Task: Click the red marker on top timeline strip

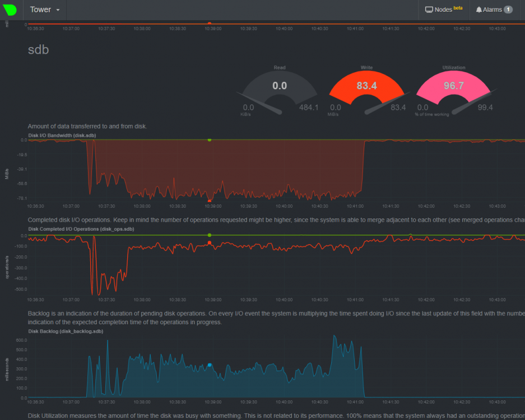Action: [210, 24]
